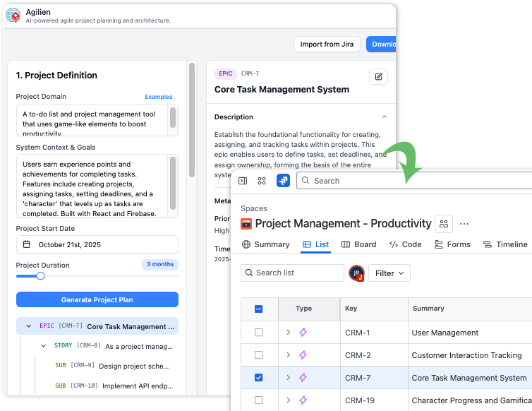Uncheck the CRM-7 row checkbox
The image size is (532, 411).
coord(258,378)
